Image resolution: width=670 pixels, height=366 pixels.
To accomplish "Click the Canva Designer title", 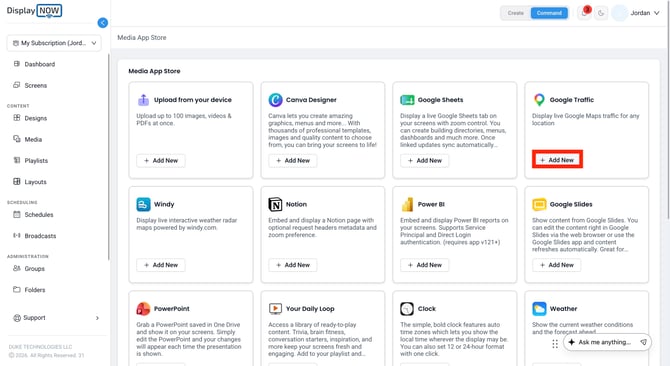I will coord(311,100).
